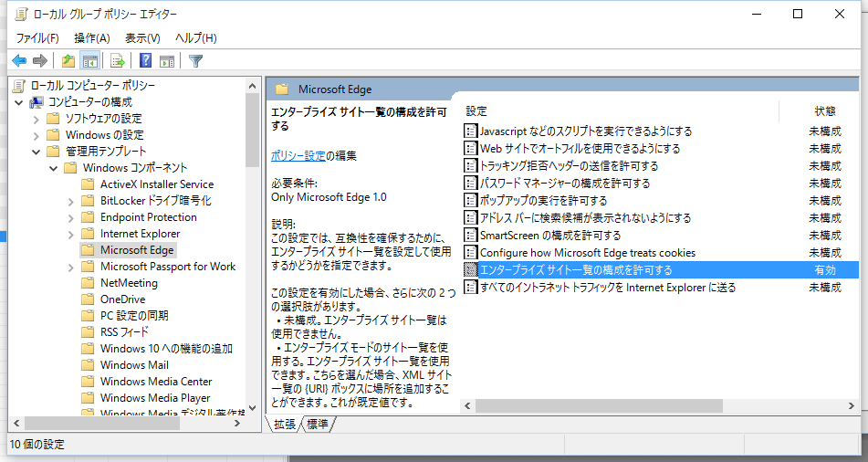Open Help via the question mark icon
868x462 pixels.
coord(145,60)
